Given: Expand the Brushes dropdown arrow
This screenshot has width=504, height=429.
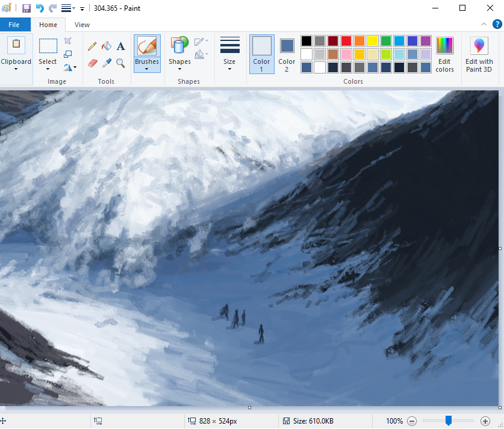Looking at the screenshot, I should (146, 69).
